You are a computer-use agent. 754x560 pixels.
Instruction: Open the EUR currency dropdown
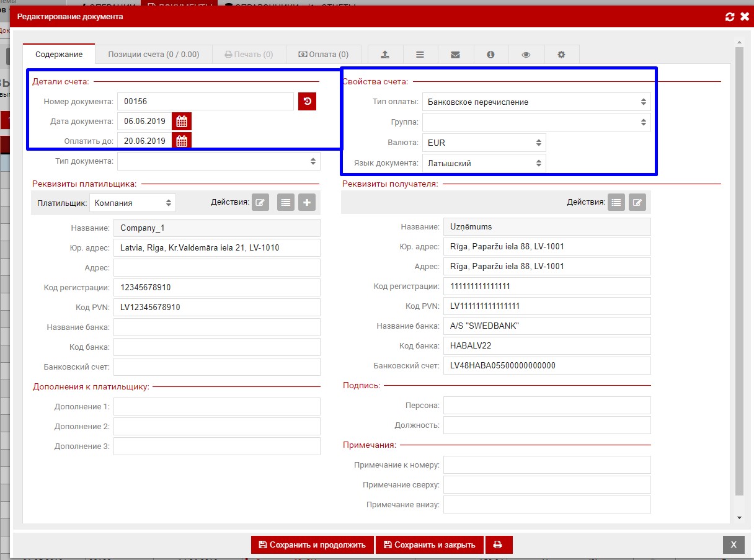484,143
